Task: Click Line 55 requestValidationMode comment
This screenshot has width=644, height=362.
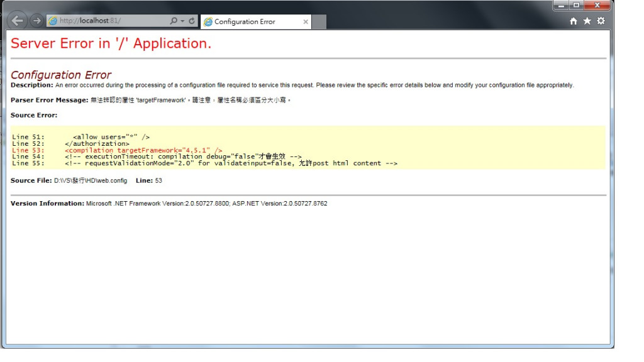Action: [x=204, y=163]
